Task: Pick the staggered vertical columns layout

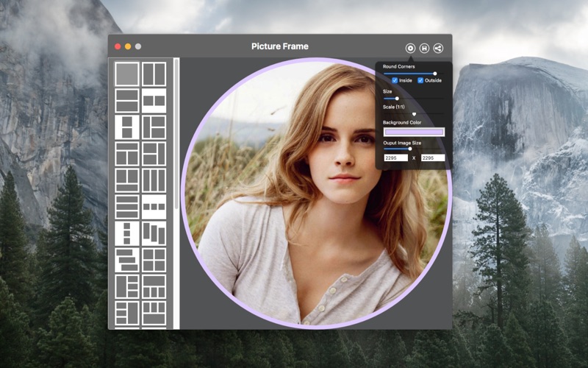Action: [154, 233]
